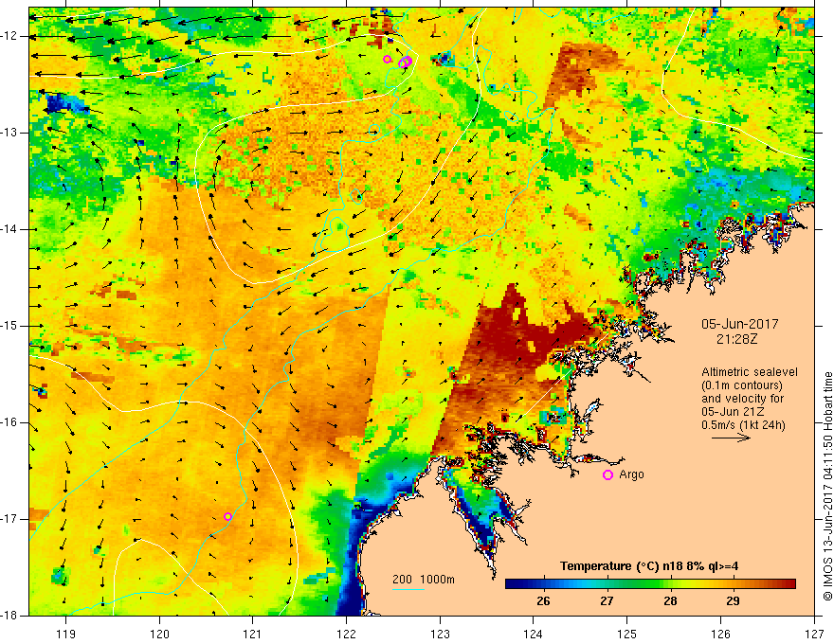Click the temperature color bar

coord(650,584)
